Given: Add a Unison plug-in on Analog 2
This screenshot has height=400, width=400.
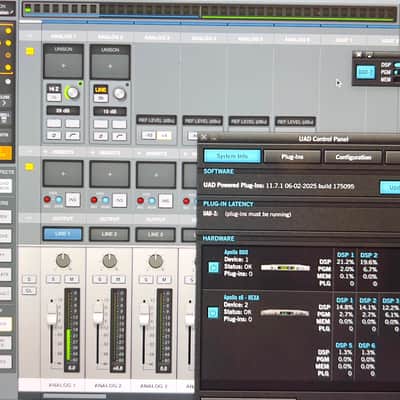Looking at the screenshot, I should tap(110, 66).
